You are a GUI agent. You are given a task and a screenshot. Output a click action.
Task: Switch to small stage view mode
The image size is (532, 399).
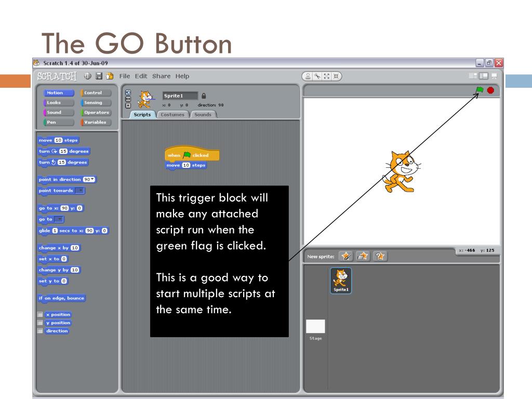473,76
